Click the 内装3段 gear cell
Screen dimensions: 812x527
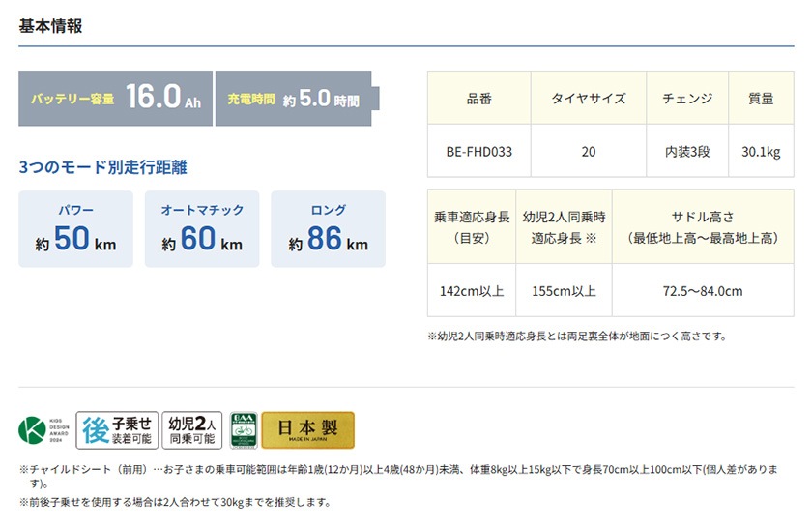tap(687, 152)
